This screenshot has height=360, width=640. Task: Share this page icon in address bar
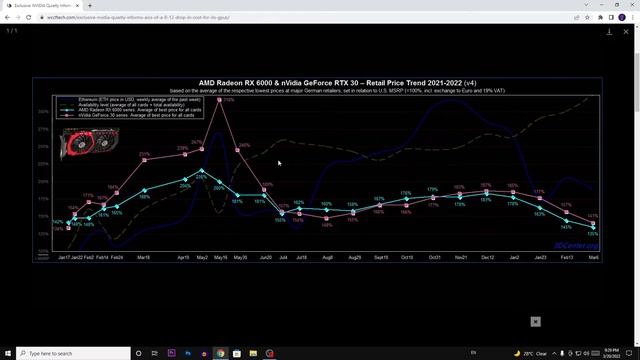[577, 18]
